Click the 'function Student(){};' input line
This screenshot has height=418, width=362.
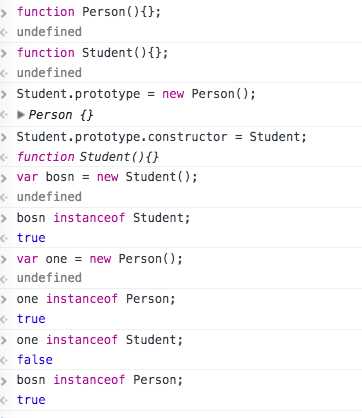pos(92,53)
